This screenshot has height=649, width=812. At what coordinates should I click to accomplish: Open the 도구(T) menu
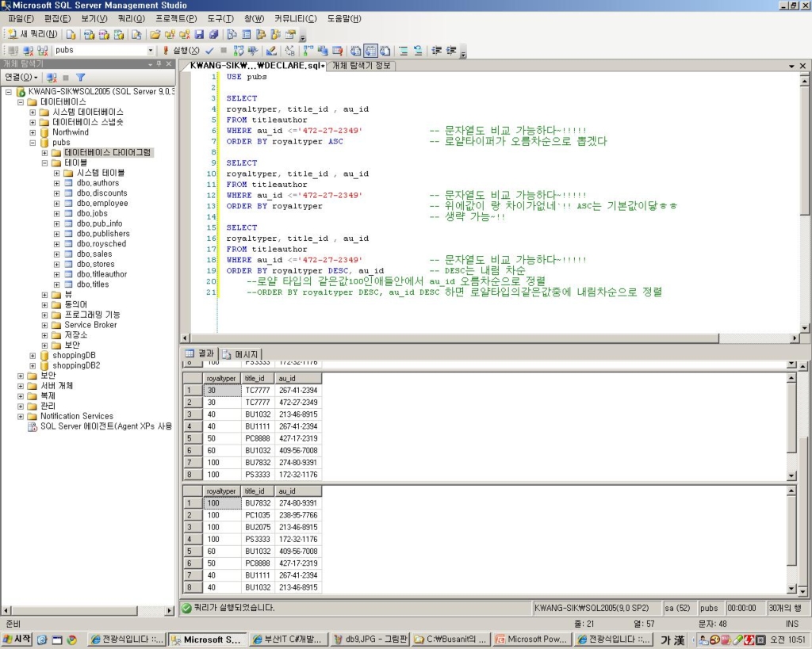coord(220,19)
